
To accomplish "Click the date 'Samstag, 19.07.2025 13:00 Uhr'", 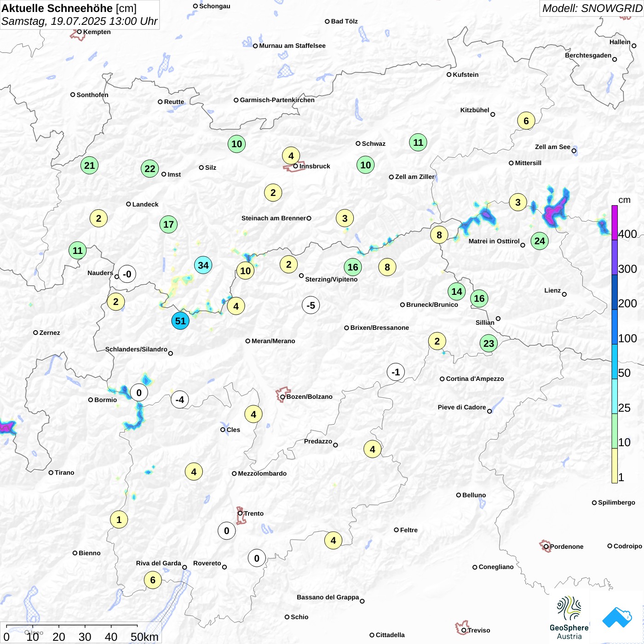I will pos(79,21).
